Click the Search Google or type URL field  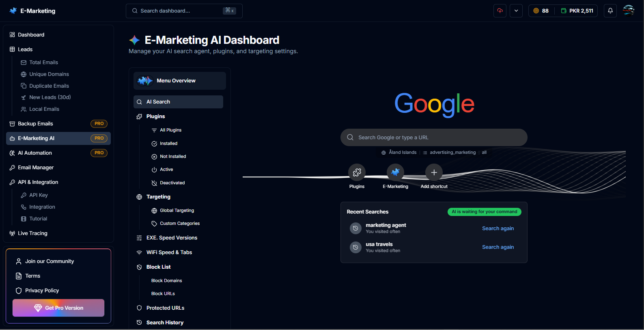(x=434, y=138)
